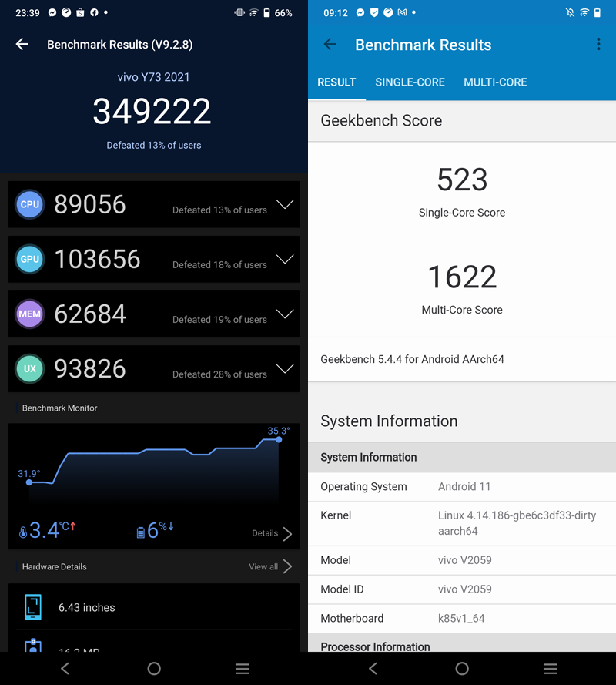Go back from AnTuTu Benchmark Results
Screen dimensions: 616x685
[x=22, y=44]
